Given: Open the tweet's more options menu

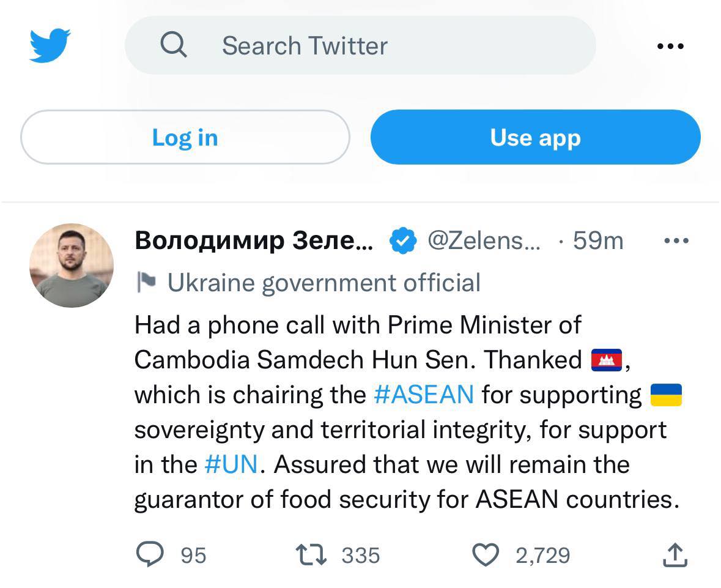Looking at the screenshot, I should (x=676, y=241).
